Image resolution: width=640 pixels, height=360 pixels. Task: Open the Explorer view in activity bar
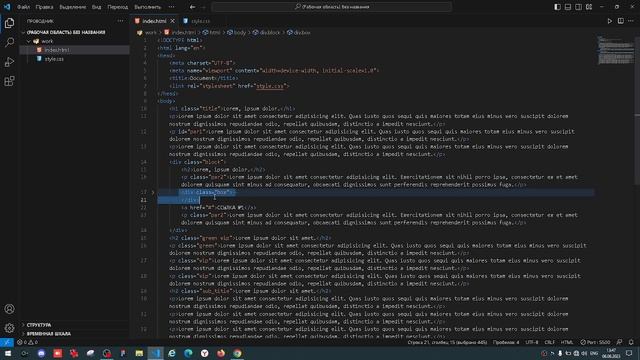tap(9, 23)
